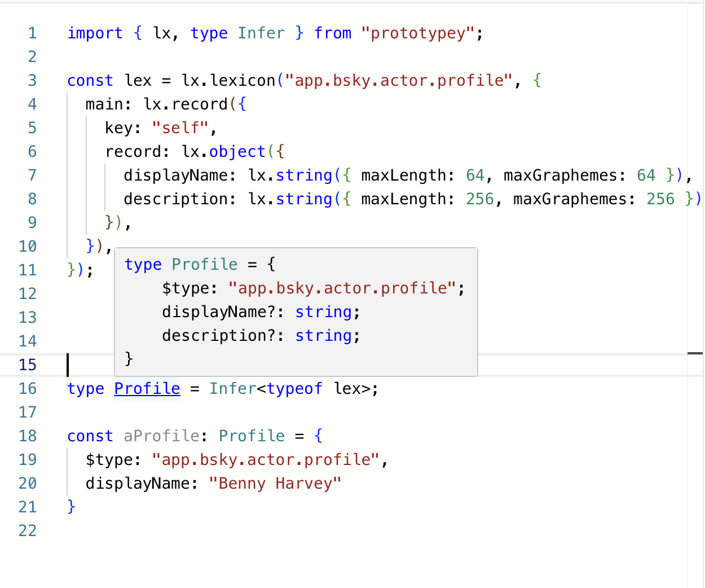Place cursor in the "Benny Harvey" string

pos(275,484)
